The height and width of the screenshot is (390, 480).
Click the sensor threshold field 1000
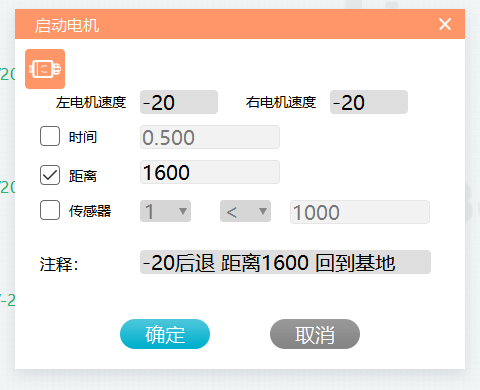coord(360,212)
